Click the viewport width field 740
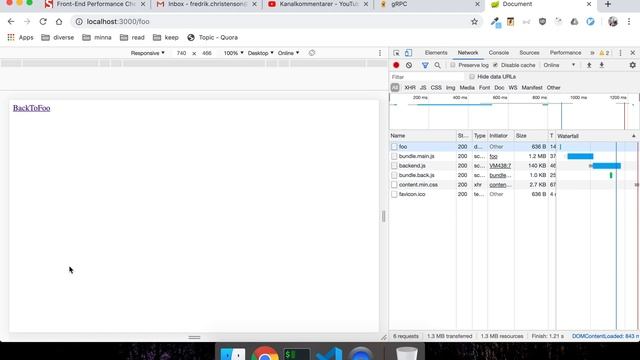The width and height of the screenshot is (640, 360). [x=181, y=53]
